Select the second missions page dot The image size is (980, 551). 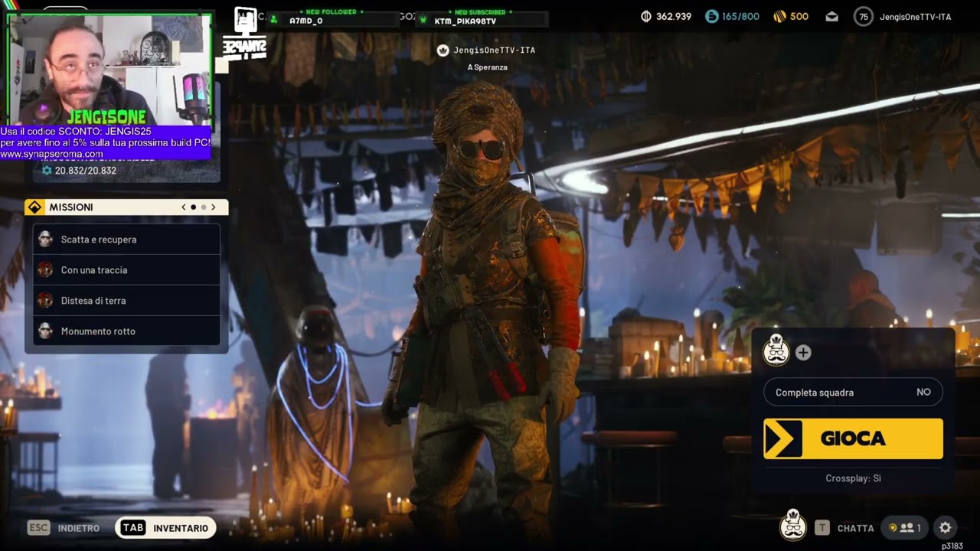pyautogui.click(x=203, y=207)
